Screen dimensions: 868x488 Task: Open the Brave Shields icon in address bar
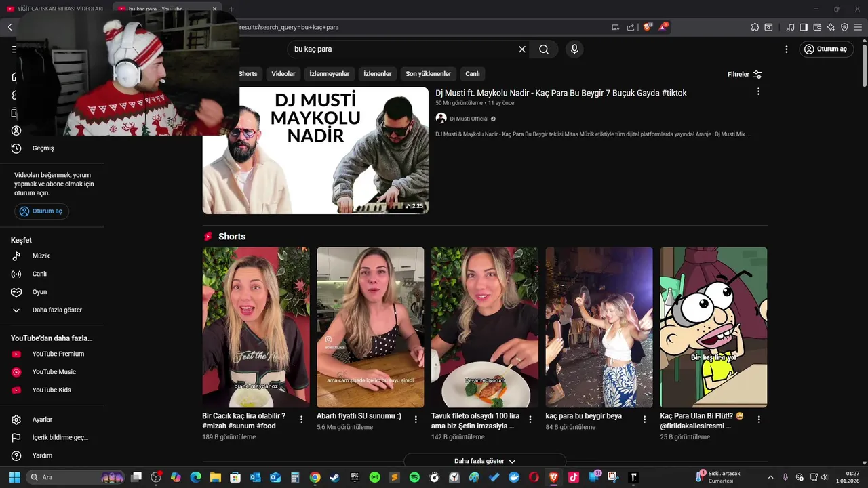tap(647, 27)
